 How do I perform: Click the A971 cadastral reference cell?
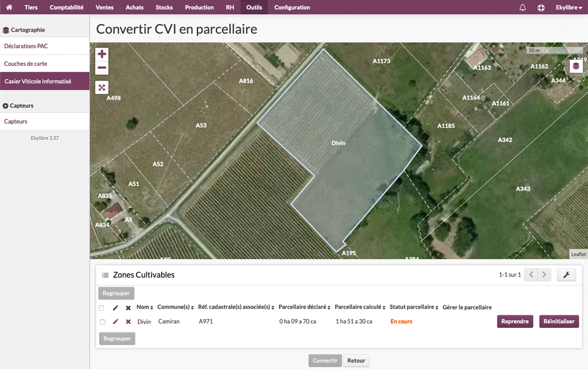(x=206, y=322)
